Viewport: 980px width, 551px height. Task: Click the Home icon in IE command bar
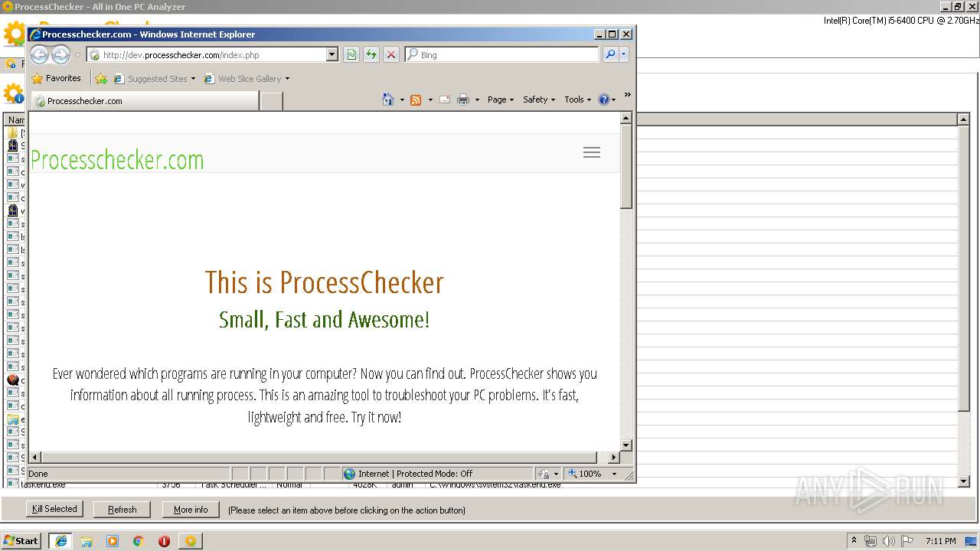pyautogui.click(x=388, y=99)
